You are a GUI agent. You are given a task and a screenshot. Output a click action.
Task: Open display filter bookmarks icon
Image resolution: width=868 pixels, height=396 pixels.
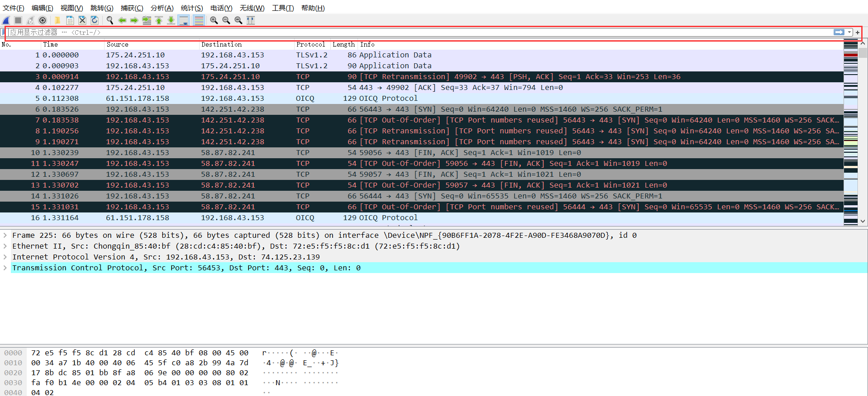(3, 32)
